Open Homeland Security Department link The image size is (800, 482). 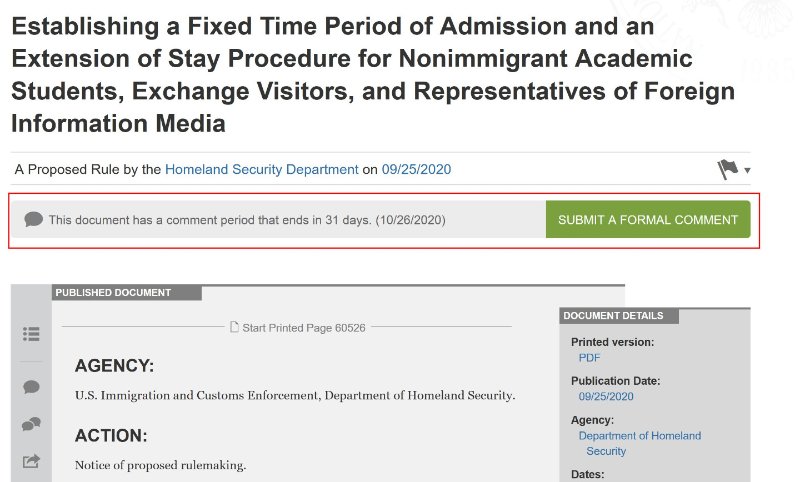tap(262, 169)
